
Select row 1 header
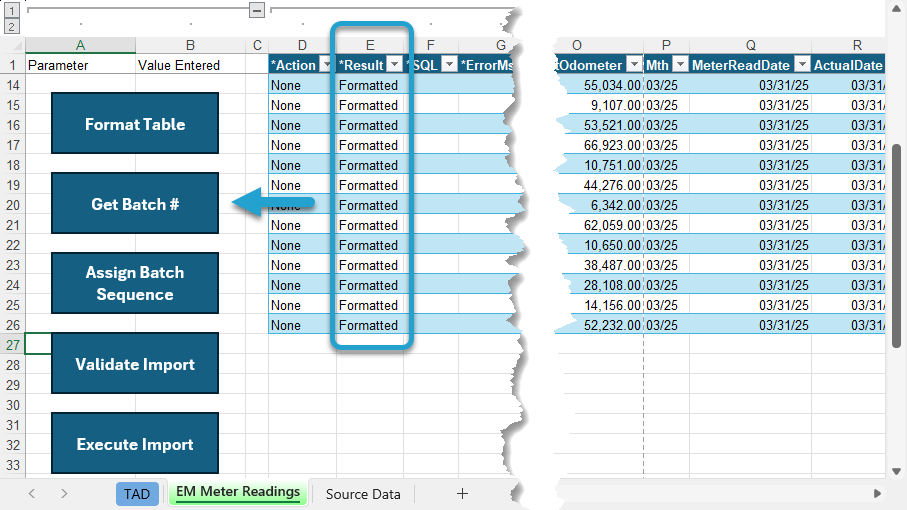click(13, 65)
